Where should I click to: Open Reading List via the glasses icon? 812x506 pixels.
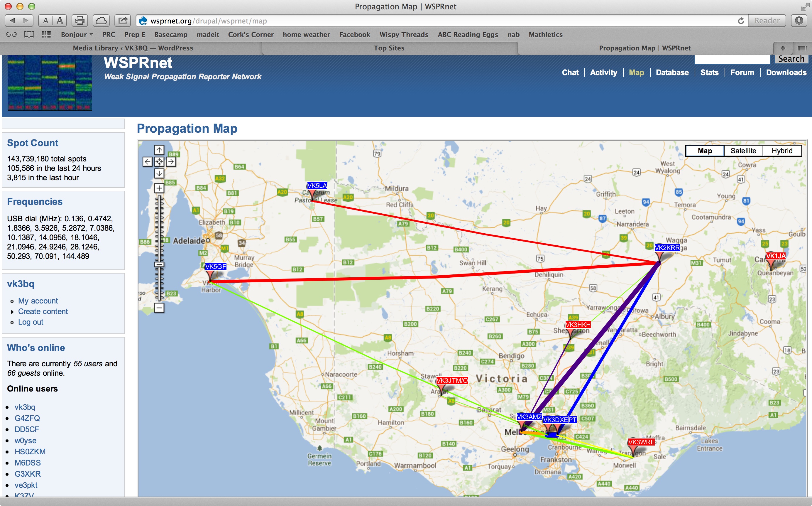click(x=11, y=34)
